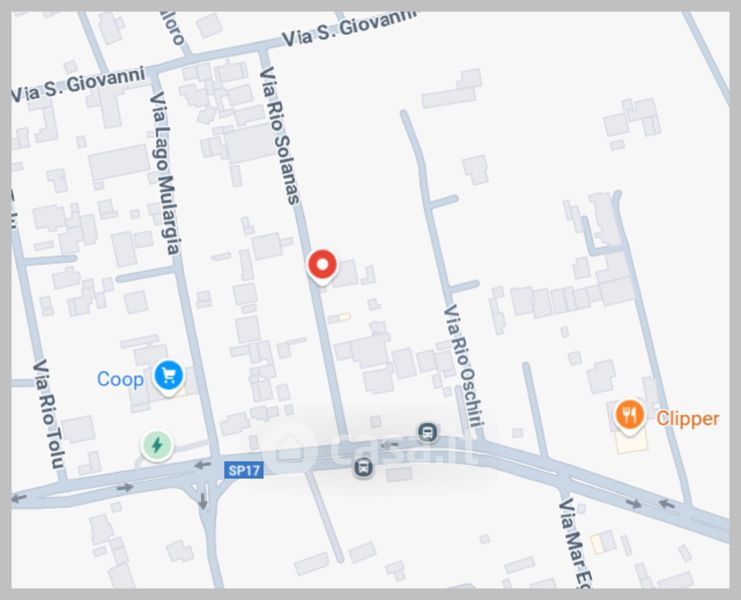
Task: Click the Clipper restaurant fork icon
Action: click(x=629, y=415)
